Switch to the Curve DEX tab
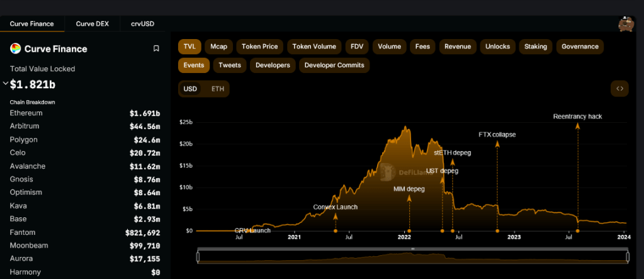The width and height of the screenshot is (644, 279). (x=93, y=24)
